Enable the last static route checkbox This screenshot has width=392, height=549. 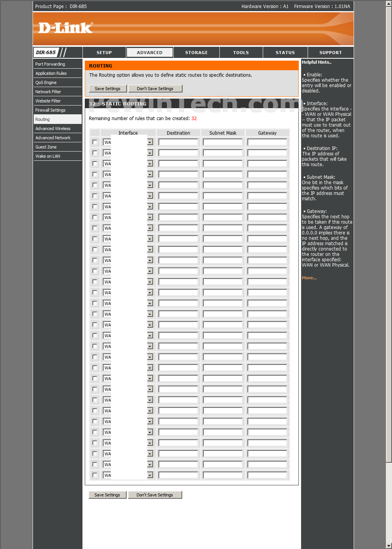pyautogui.click(x=95, y=475)
